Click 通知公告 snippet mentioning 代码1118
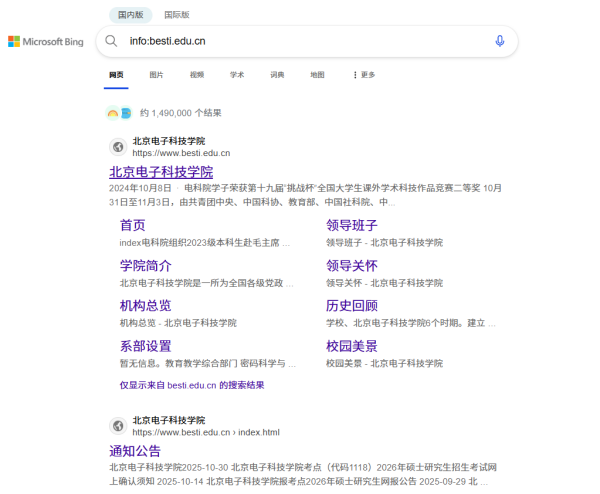The image size is (600, 494). click(303, 474)
